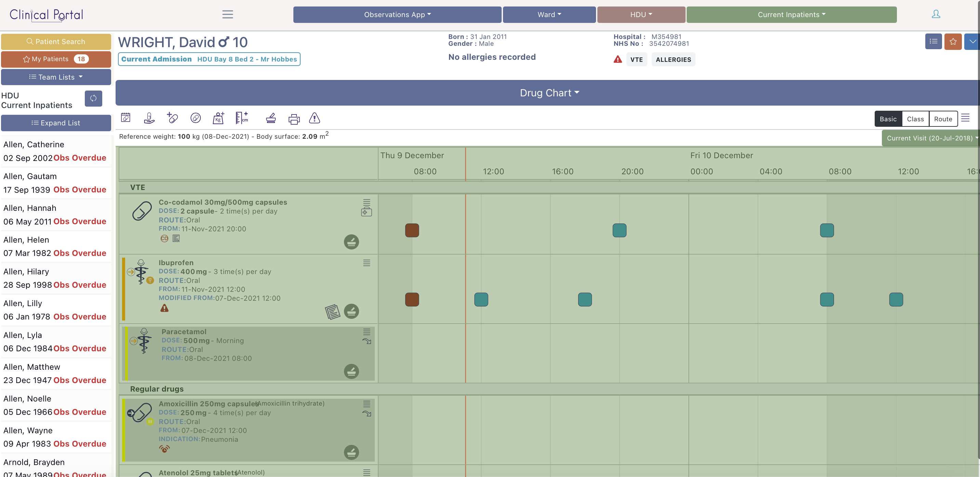Viewport: 980px width, 477px height.
Task: Click the add new drug pill icon
Action: pyautogui.click(x=172, y=118)
